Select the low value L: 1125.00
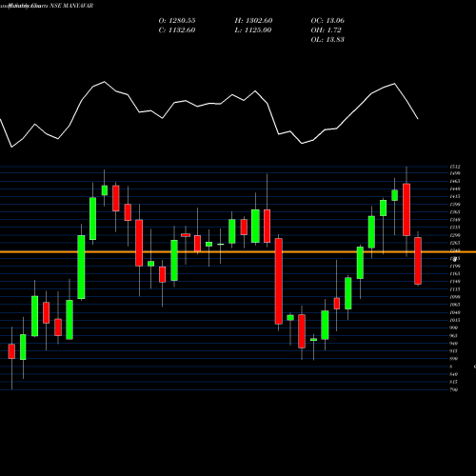This screenshot has height=476, width=476. pos(253,30)
